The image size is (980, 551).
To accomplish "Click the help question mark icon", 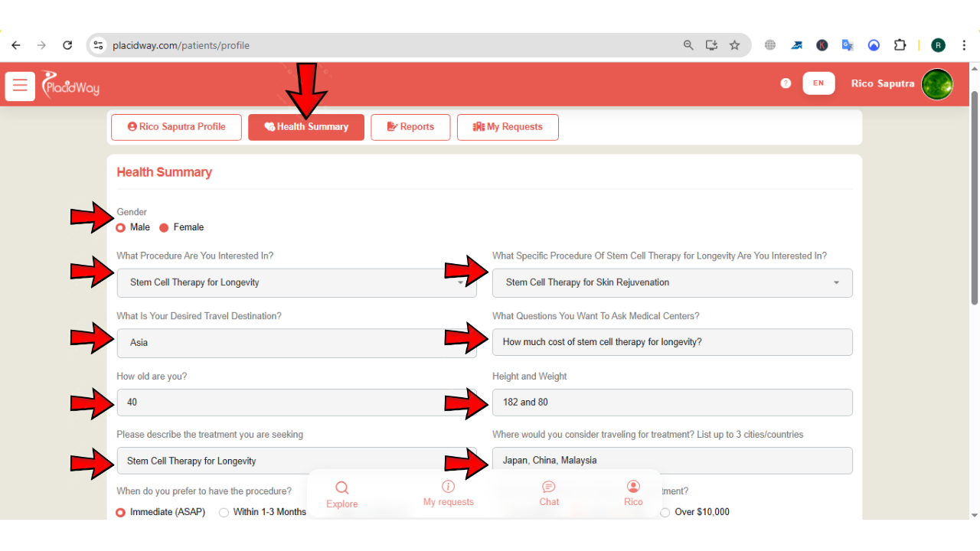I will tap(786, 83).
